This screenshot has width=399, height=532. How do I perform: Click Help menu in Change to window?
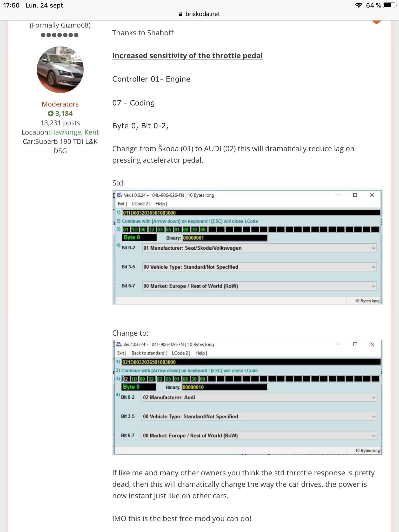pos(200,353)
